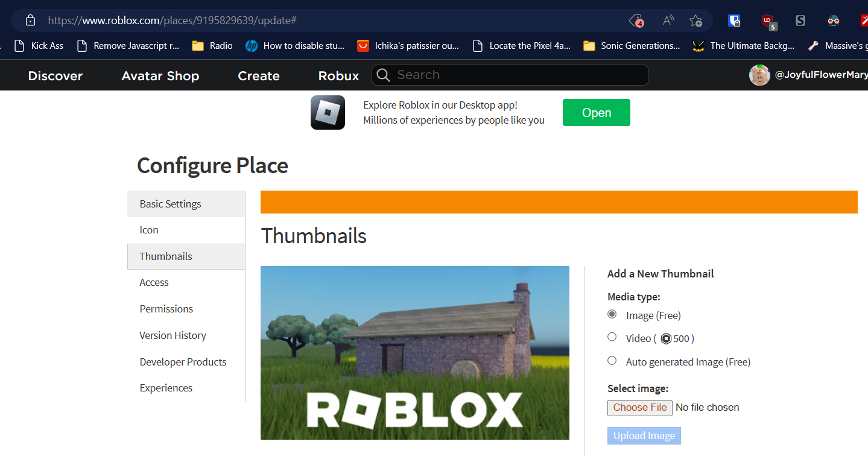Screen dimensions: 868x456
Task: Click the No file chosen text
Action: [x=708, y=408]
